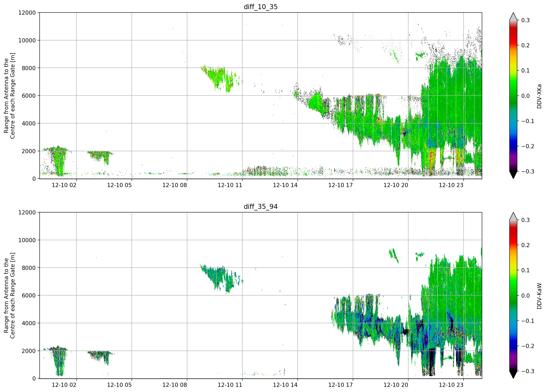Click the 2000 y-tick in diff_35_94
The width and height of the screenshot is (546, 392).
[x=29, y=351]
